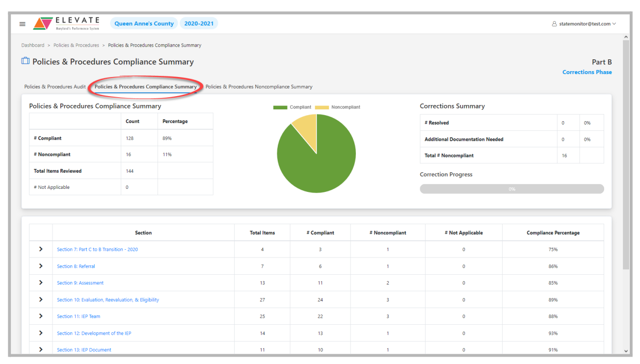Image resolution: width=640 pixels, height=364 pixels.
Task: Expand the Section 11 IEP Team row
Action: point(41,316)
